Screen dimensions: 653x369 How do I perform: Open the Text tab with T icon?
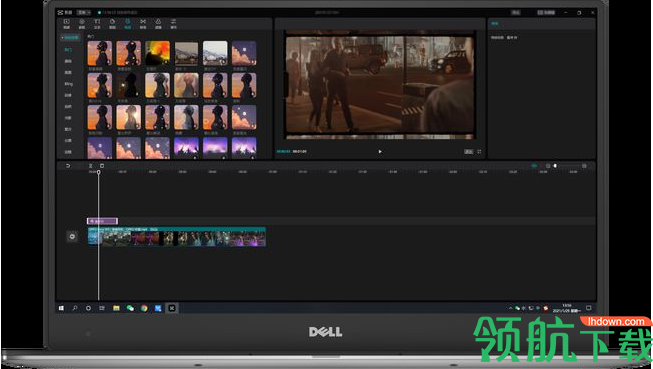click(97, 24)
